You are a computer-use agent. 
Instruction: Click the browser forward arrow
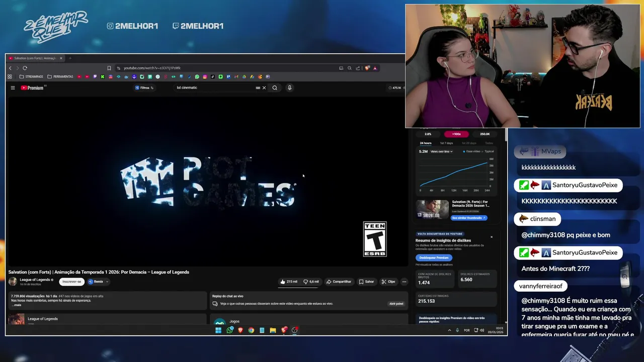pos(17,68)
